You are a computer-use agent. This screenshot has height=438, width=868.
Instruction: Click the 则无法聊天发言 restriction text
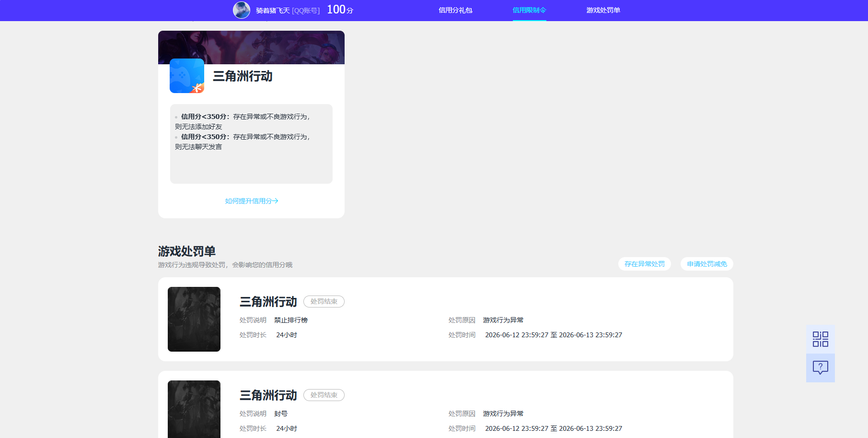click(198, 147)
